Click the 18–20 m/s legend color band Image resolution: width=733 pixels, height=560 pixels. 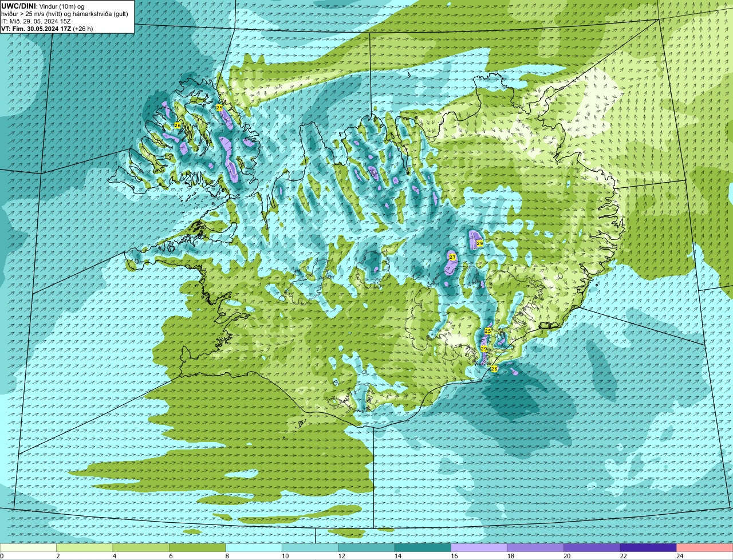tap(535, 548)
